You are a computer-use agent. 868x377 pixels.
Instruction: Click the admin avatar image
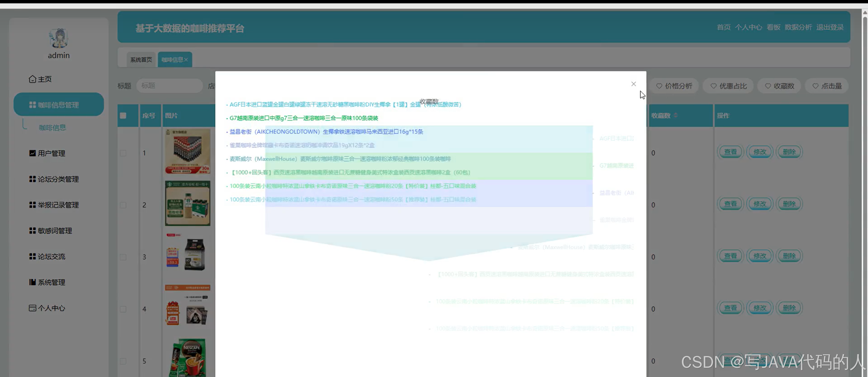tap(59, 38)
